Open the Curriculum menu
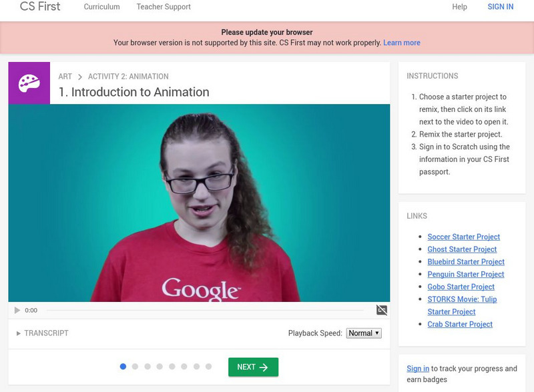The height and width of the screenshot is (392, 534). [102, 7]
